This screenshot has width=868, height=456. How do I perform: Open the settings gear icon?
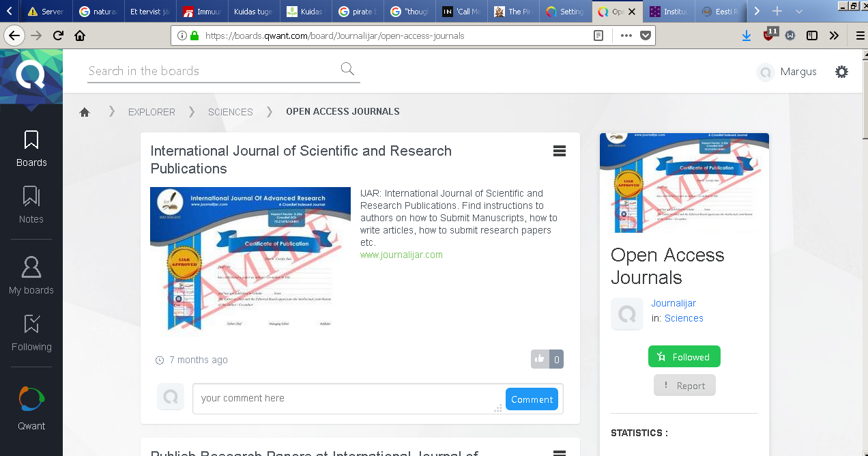click(842, 72)
